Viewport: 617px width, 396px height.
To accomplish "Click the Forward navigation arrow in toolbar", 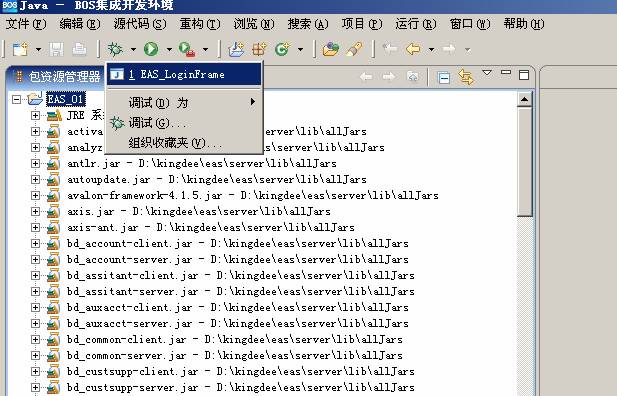I will pyautogui.click(x=449, y=49).
